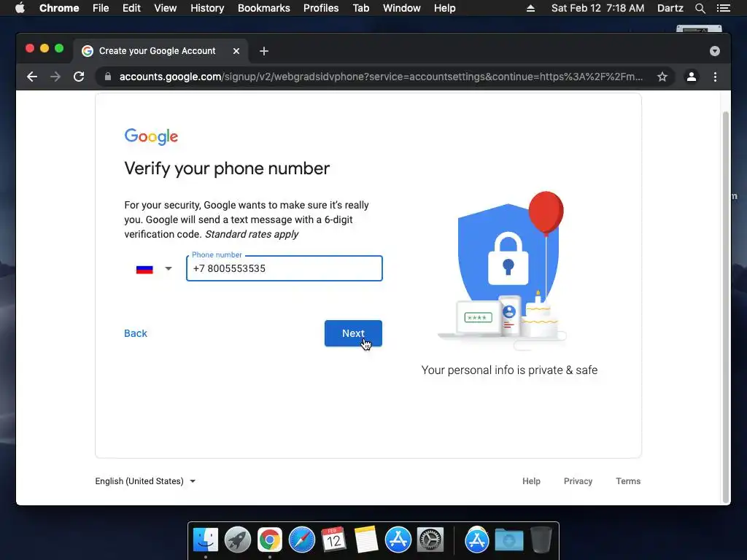The width and height of the screenshot is (747, 560).
Task: Click the blue Next button
Action: pyautogui.click(x=353, y=333)
